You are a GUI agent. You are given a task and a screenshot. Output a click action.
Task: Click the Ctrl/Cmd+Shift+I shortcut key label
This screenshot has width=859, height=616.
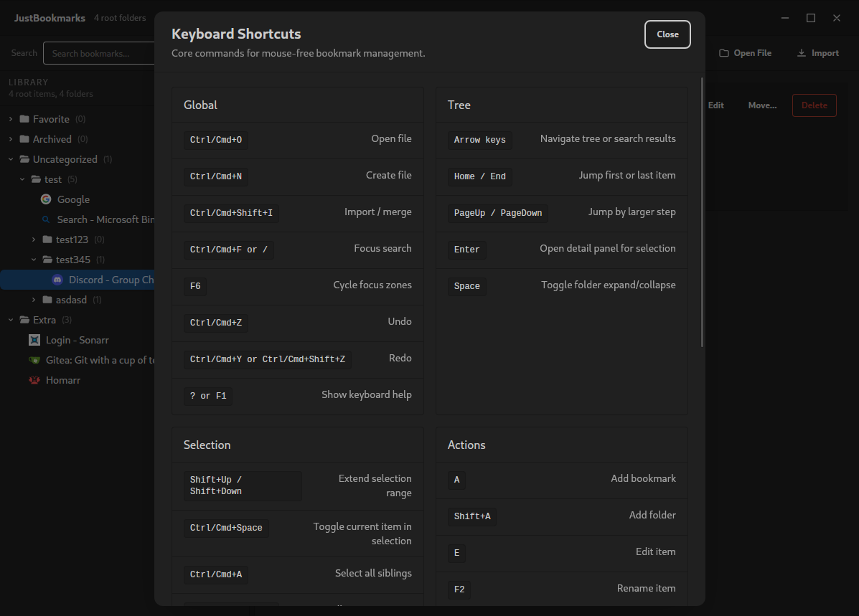(x=231, y=213)
